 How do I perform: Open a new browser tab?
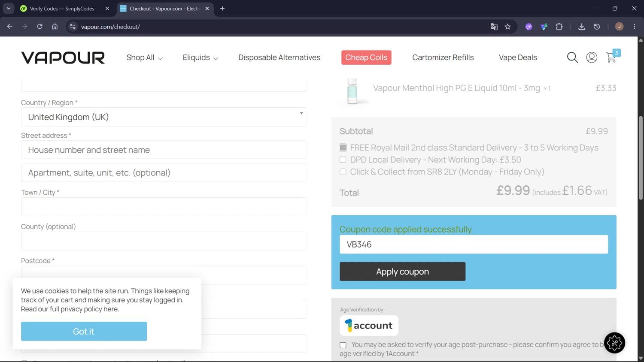click(x=222, y=9)
